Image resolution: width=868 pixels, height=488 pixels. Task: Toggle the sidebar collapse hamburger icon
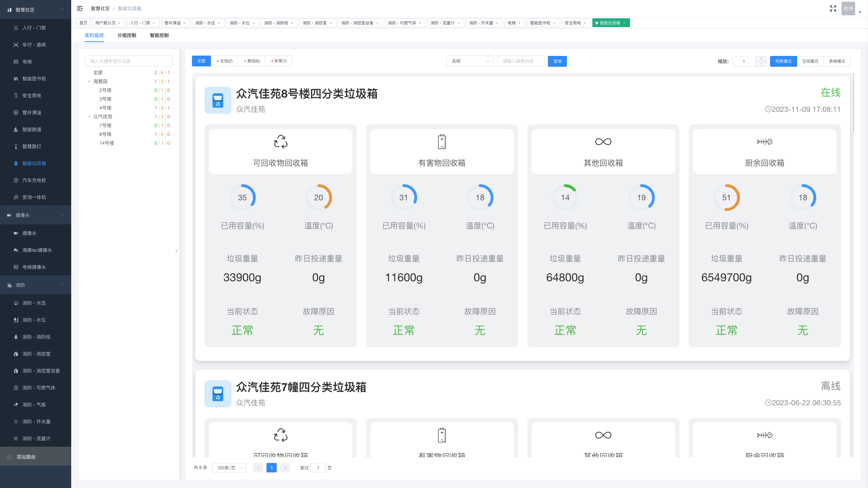click(x=80, y=8)
